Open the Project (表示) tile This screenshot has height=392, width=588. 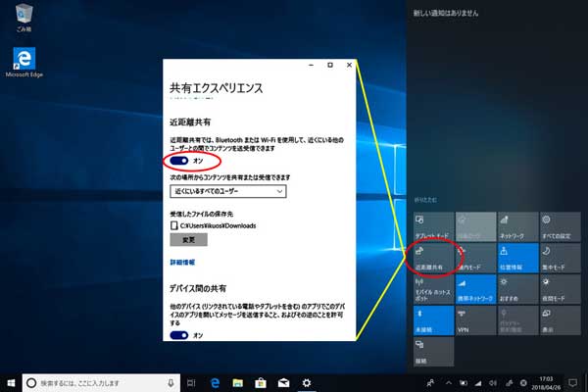[560, 320]
